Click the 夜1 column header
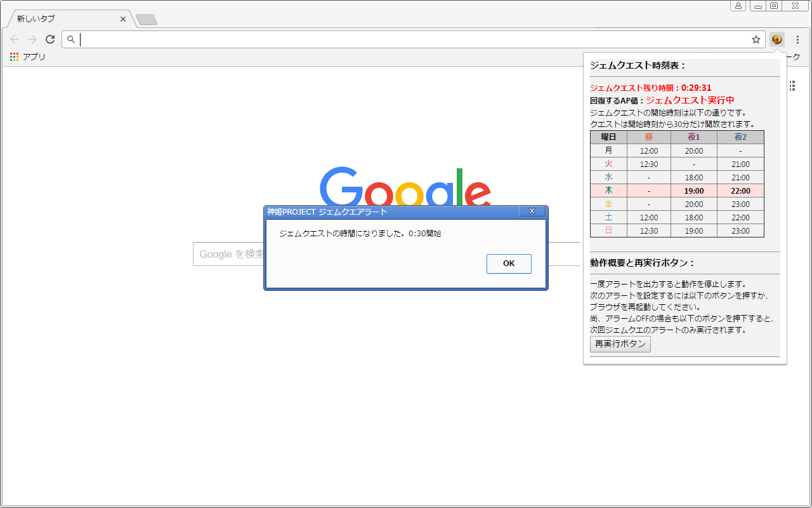The image size is (812, 508). pyautogui.click(x=694, y=137)
